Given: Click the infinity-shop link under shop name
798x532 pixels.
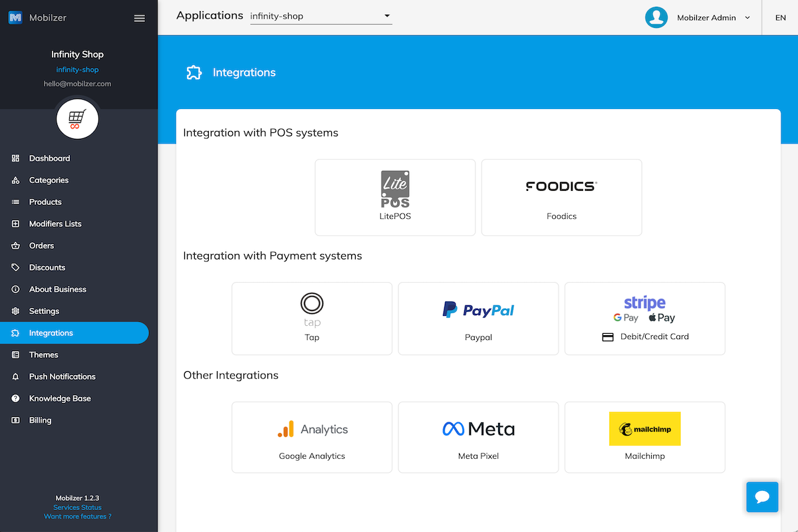Looking at the screenshot, I should point(77,70).
